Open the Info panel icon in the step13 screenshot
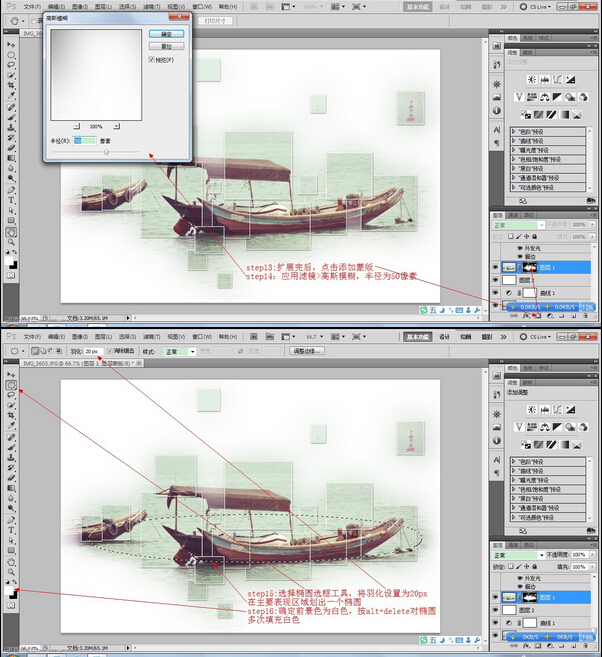The height and width of the screenshot is (657, 602). coord(496,111)
